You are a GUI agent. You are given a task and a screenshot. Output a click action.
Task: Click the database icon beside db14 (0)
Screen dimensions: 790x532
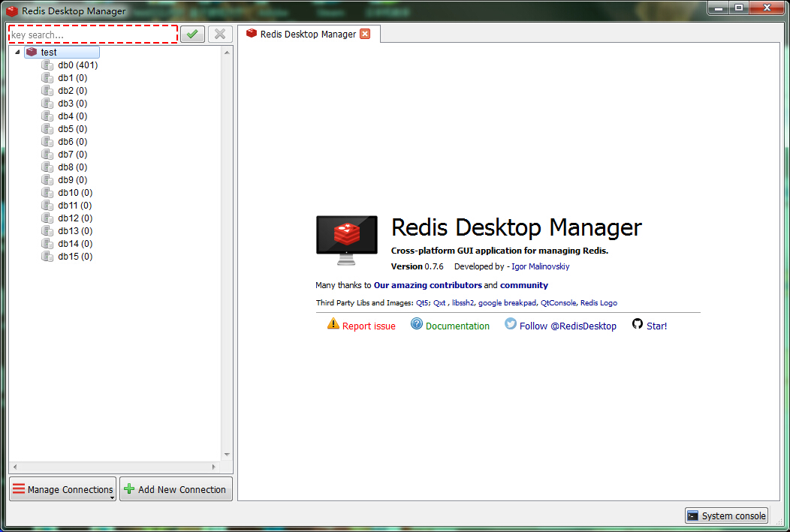click(x=47, y=244)
